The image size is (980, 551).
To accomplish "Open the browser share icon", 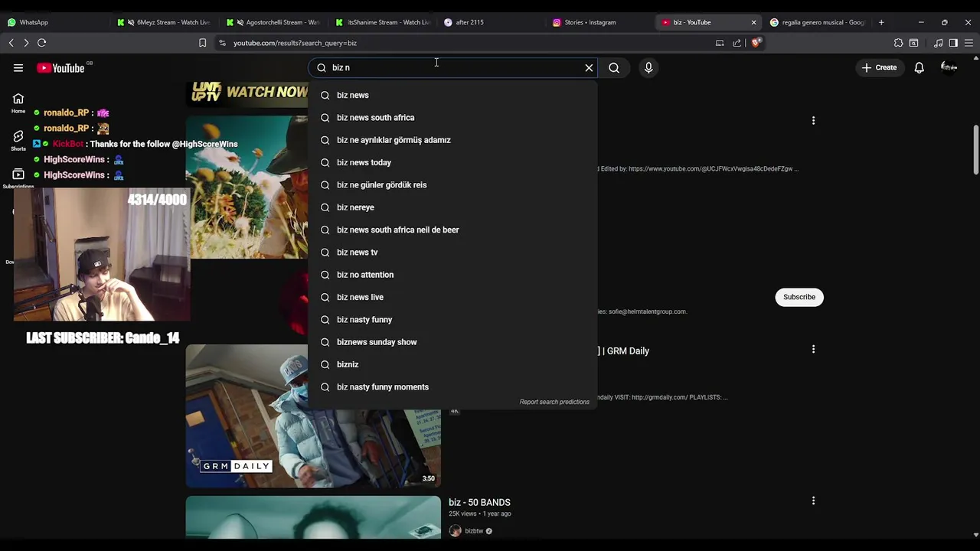I will 737,43.
